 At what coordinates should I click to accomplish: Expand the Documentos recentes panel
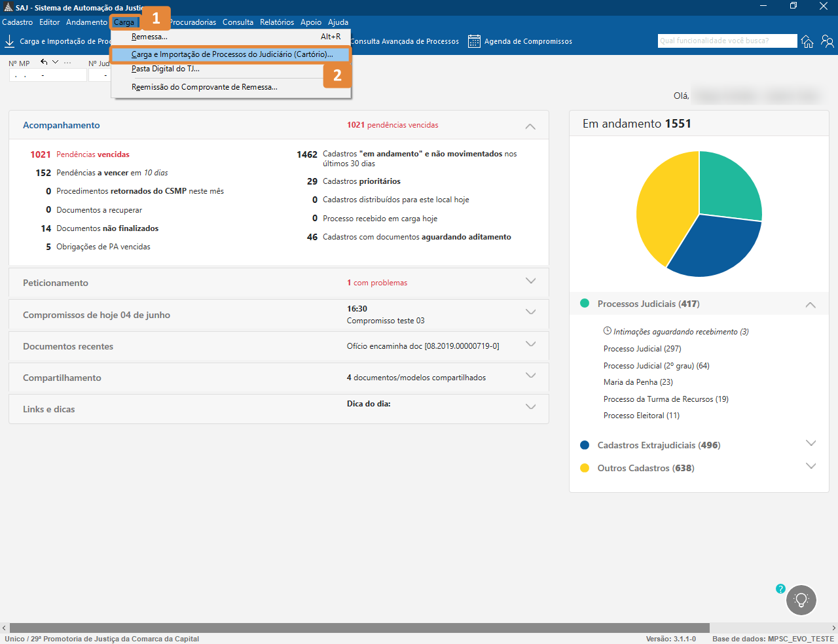point(530,344)
